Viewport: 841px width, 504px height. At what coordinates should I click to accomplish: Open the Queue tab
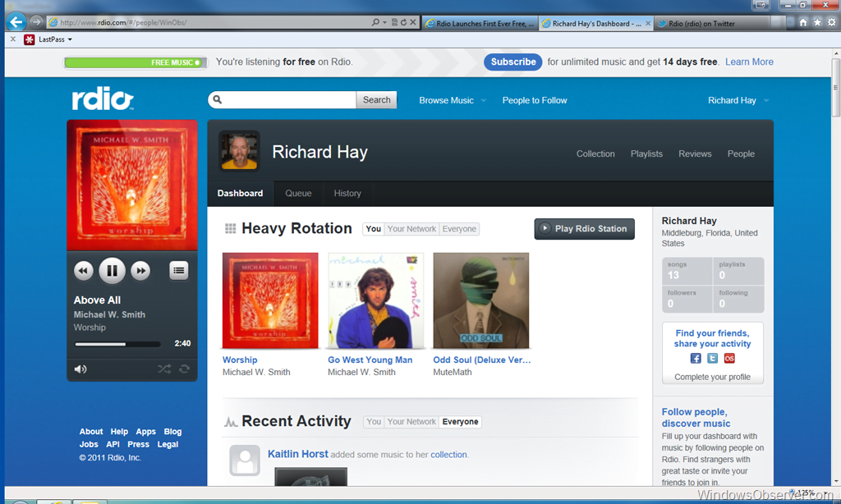(x=298, y=193)
